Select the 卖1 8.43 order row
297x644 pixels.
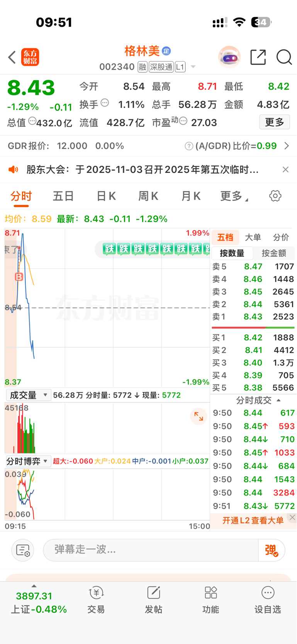253,316
